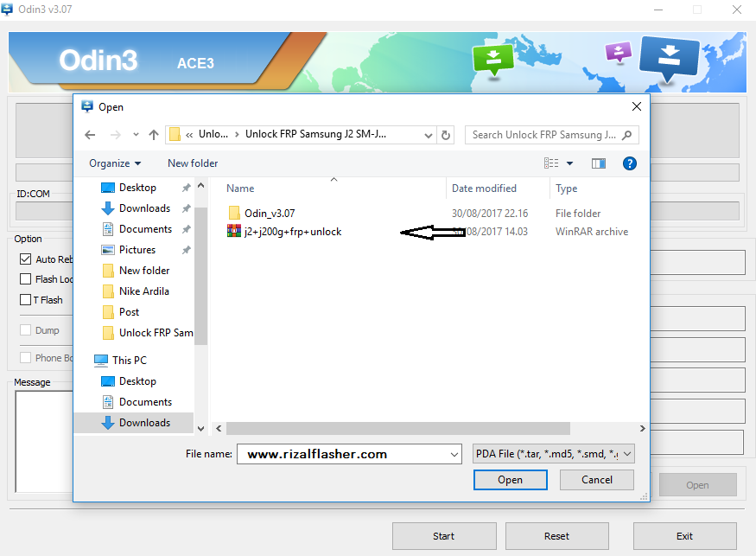This screenshot has height=556, width=756.
Task: Click the WinRAR archive file icon
Action: tap(234, 231)
